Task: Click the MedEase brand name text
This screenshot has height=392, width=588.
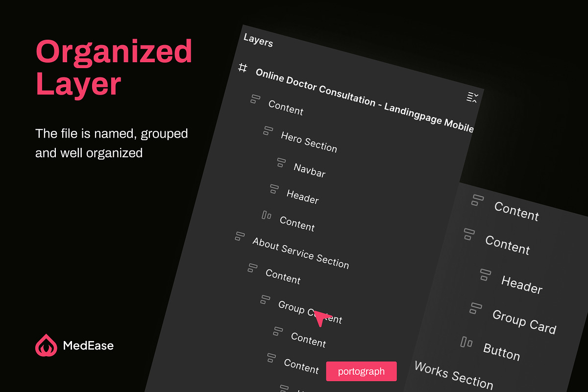Action: (88, 345)
